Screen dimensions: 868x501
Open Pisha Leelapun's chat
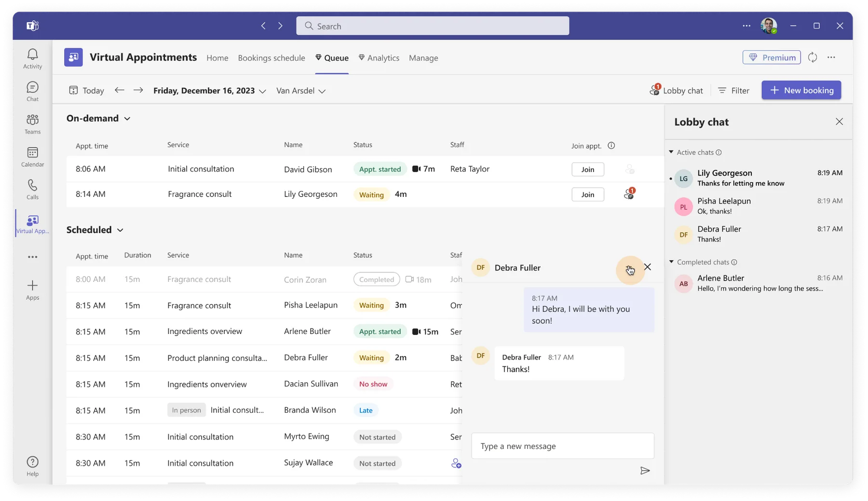tap(758, 206)
